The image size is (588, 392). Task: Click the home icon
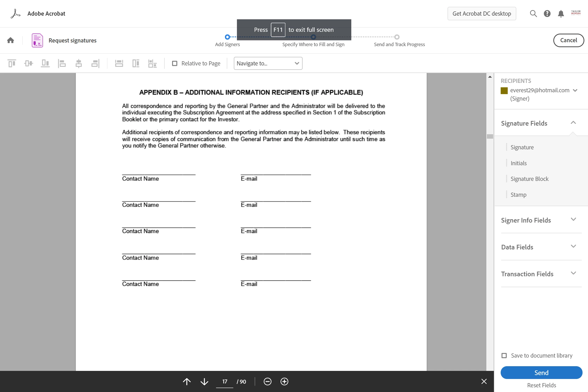coord(10,40)
